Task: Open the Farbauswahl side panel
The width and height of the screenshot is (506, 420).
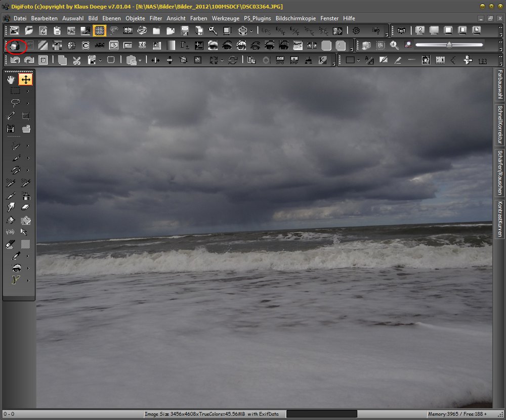Action: [500, 85]
